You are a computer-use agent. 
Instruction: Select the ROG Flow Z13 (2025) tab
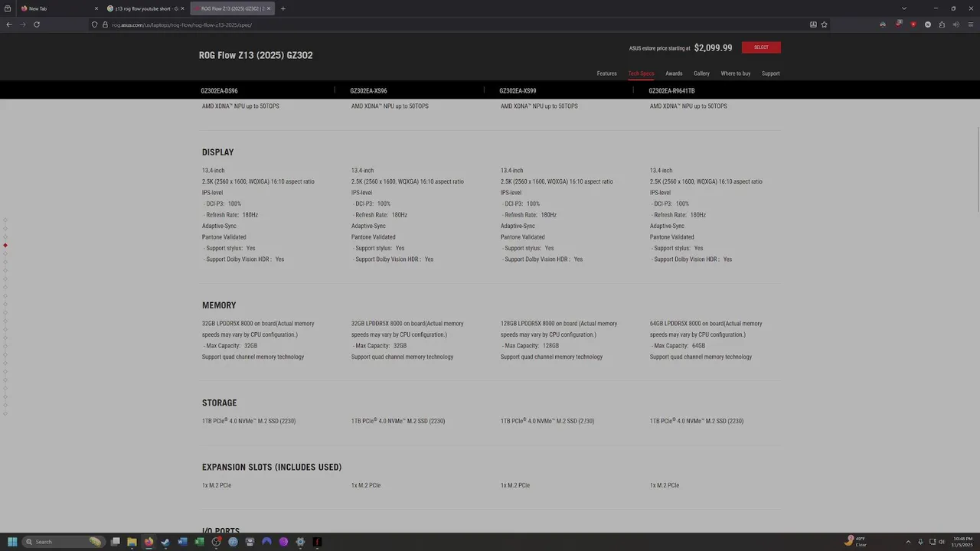point(232,8)
